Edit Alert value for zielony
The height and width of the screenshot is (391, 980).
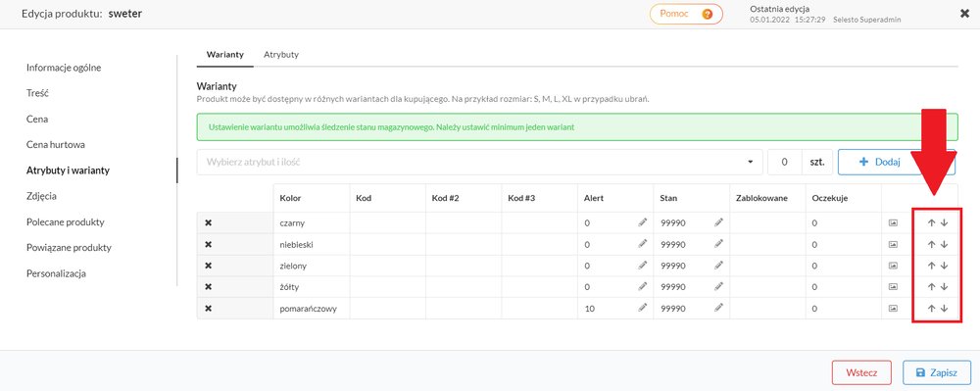(x=643, y=265)
